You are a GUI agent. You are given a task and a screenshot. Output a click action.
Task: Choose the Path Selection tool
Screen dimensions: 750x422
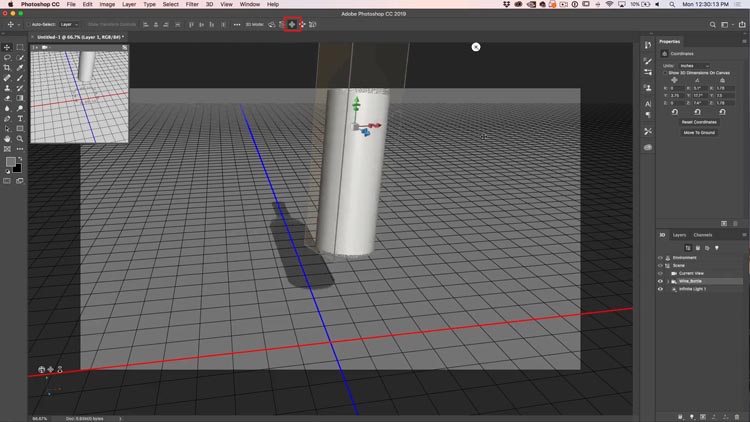tap(7, 129)
